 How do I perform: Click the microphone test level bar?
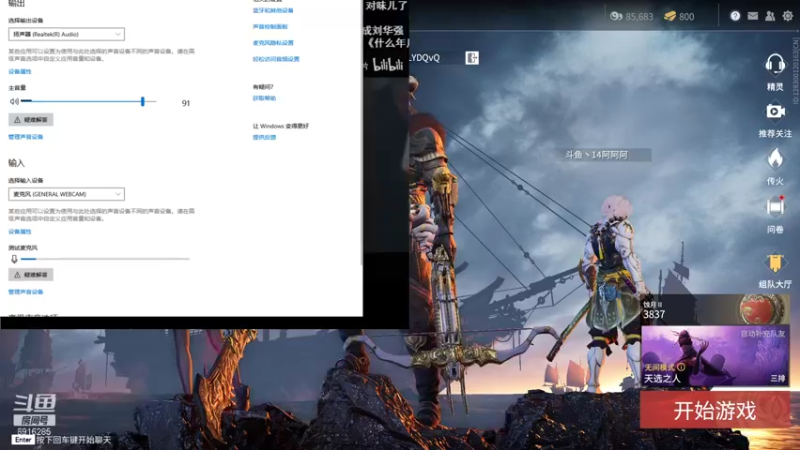pos(105,259)
